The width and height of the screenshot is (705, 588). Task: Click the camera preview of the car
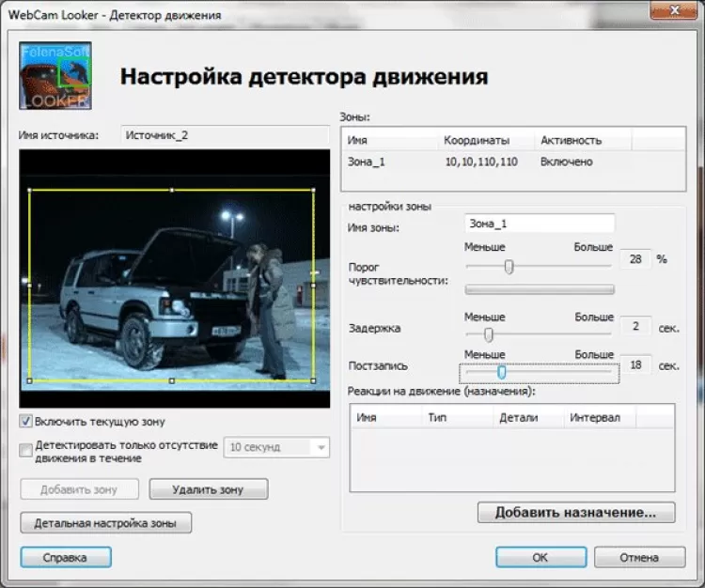tap(175, 279)
